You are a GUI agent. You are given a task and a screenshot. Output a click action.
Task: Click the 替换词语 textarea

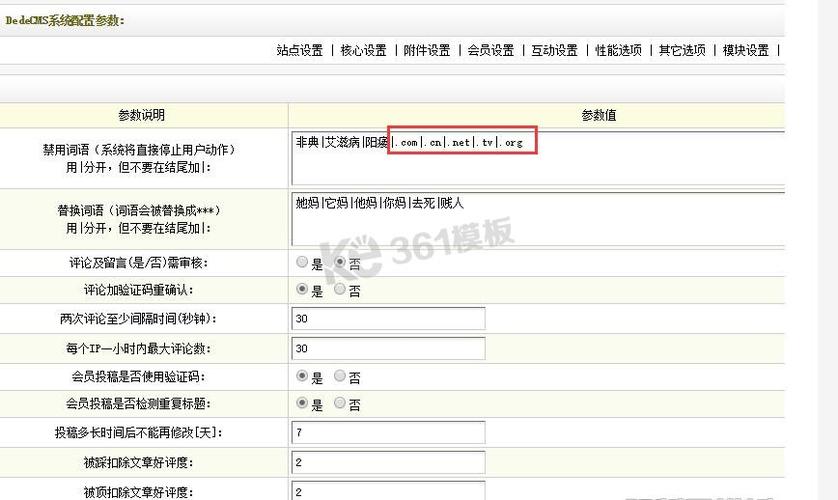tap(538, 219)
